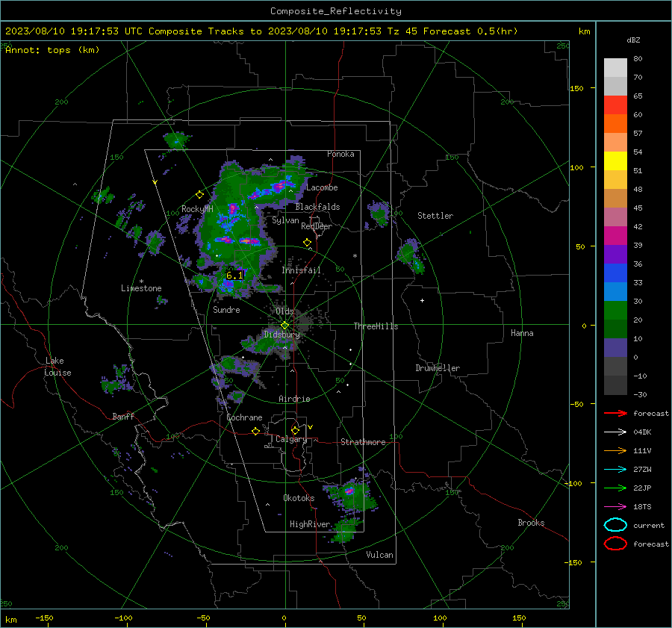This screenshot has height=628, width=672.
Task: Click the Sundre city label
Action: [x=226, y=310]
